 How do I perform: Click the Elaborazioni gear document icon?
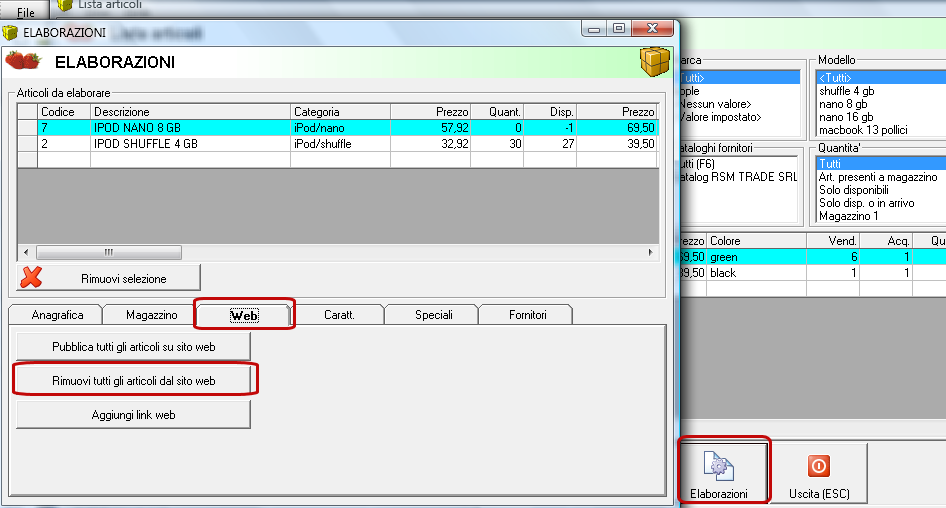tap(718, 466)
